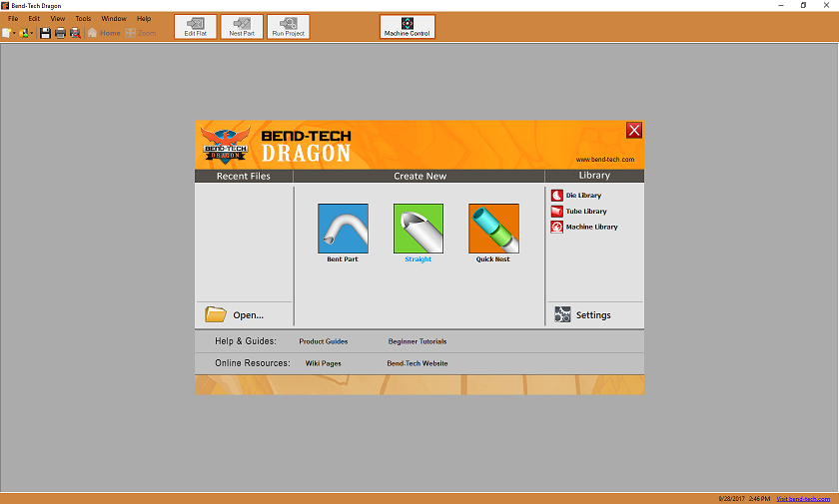Click the New file icon in toolbar

pos(6,33)
